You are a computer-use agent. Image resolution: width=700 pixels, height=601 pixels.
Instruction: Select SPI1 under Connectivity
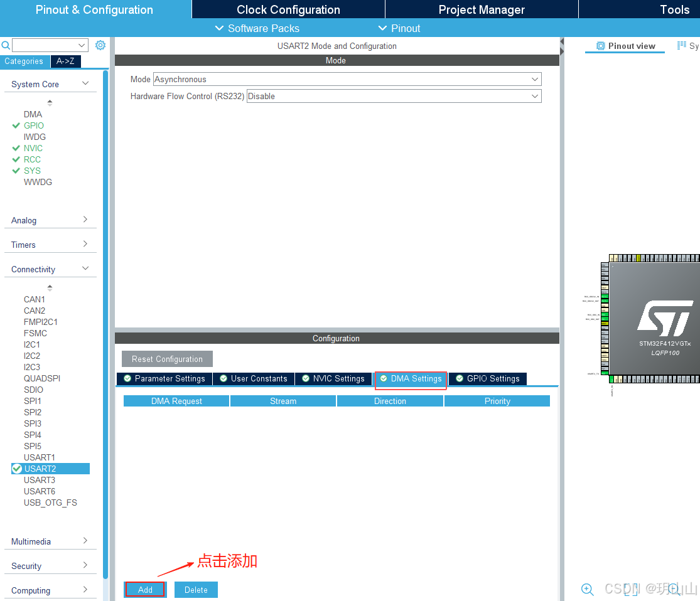click(x=33, y=401)
